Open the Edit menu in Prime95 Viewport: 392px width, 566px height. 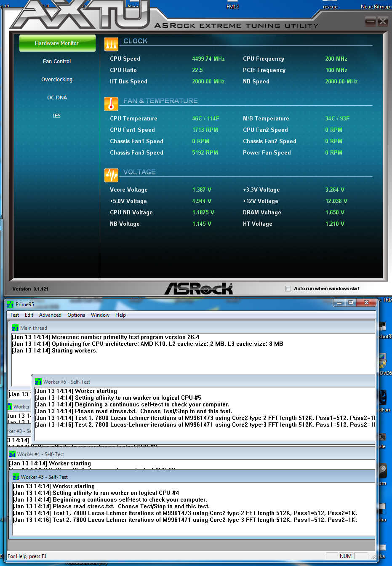tap(29, 315)
